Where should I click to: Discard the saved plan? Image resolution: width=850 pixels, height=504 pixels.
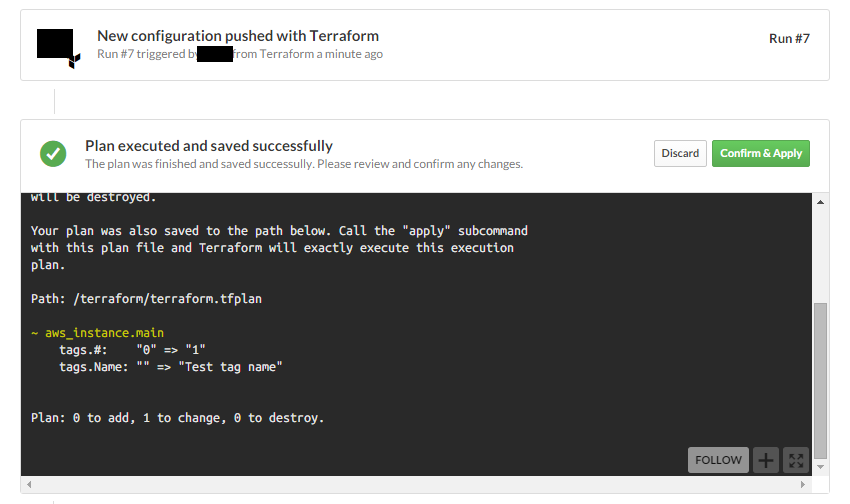click(x=680, y=153)
